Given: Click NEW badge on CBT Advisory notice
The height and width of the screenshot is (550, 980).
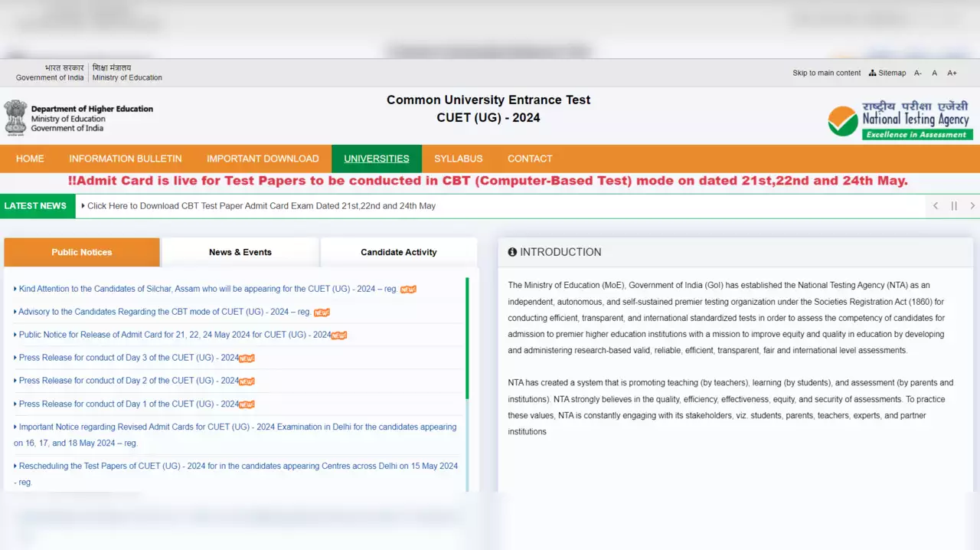Looking at the screenshot, I should coord(322,313).
